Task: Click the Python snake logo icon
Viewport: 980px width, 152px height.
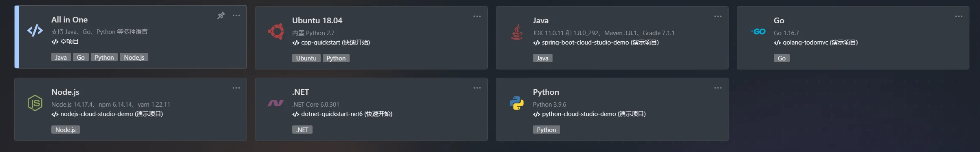Action: point(517,103)
